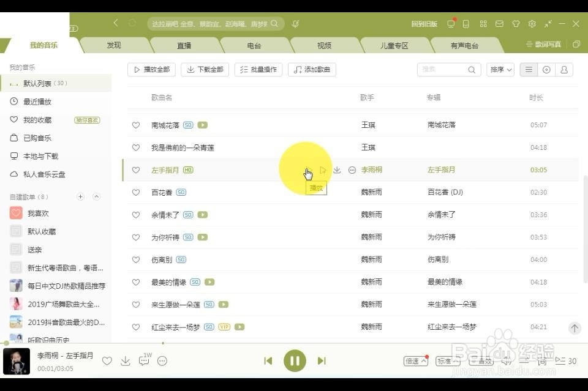Viewport: 588px width, 391px height.
Task: Pause playback with the center button
Action: (x=295, y=360)
